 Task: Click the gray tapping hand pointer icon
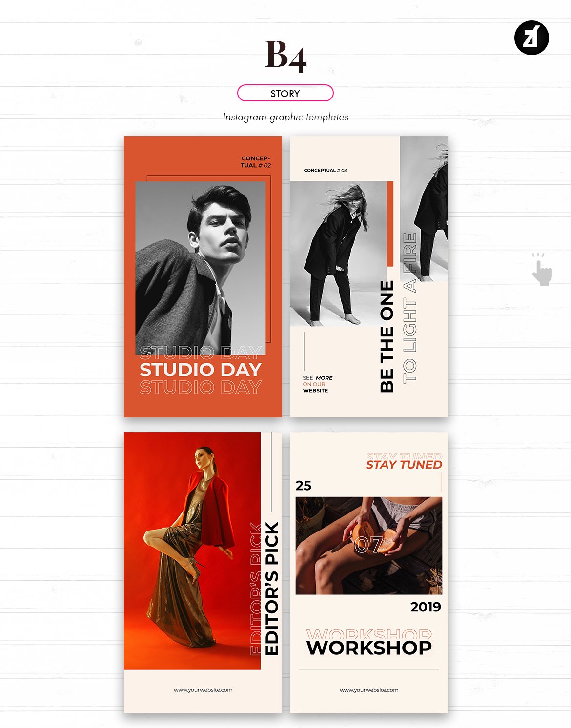(541, 269)
